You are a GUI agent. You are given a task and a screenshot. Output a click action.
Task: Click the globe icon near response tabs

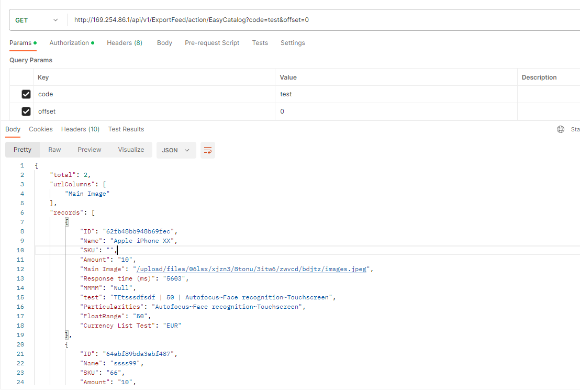tap(561, 129)
